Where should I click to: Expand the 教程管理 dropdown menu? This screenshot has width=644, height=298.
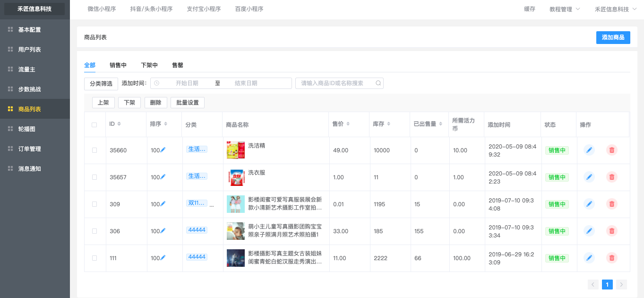pyautogui.click(x=565, y=9)
